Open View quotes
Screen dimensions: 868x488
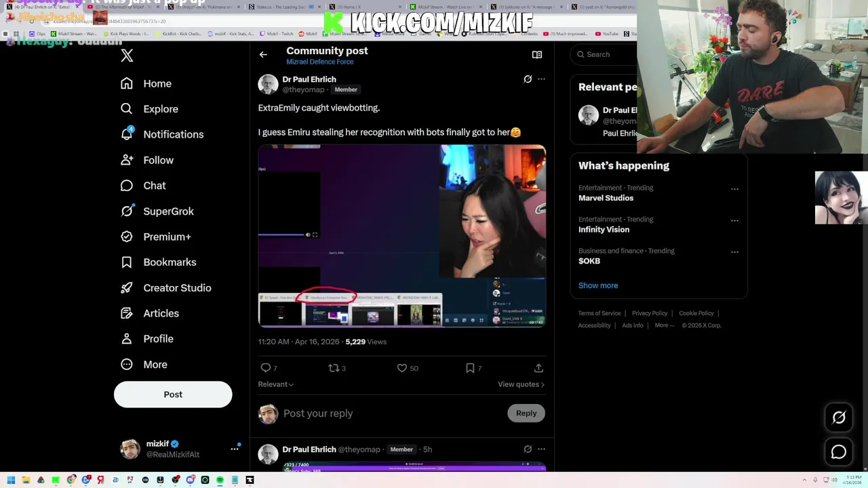pos(521,384)
